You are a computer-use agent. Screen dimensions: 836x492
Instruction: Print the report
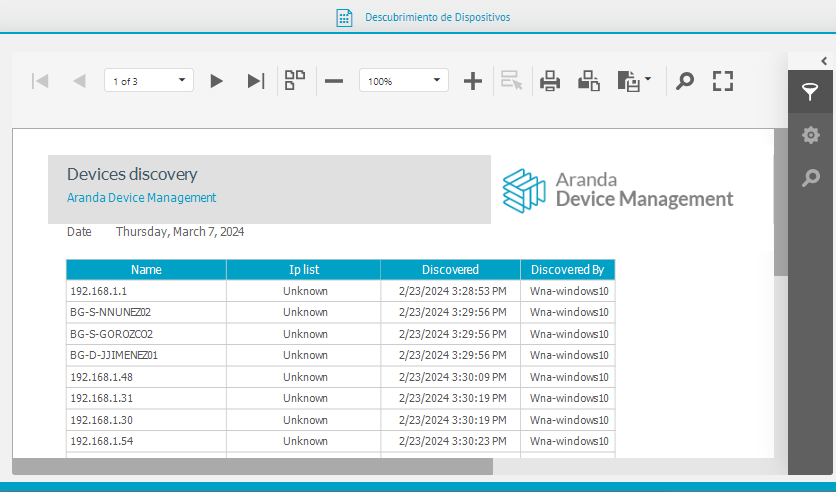tap(550, 81)
